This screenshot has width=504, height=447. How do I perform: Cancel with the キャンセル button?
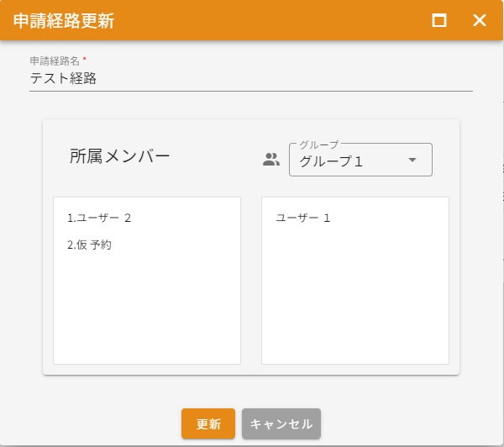[x=281, y=424]
